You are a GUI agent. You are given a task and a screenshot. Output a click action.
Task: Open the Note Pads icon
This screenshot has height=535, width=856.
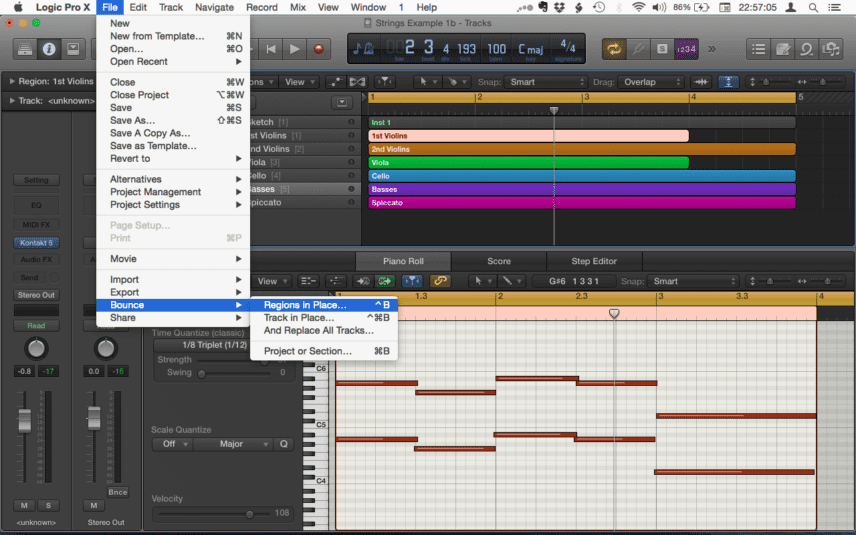782,49
